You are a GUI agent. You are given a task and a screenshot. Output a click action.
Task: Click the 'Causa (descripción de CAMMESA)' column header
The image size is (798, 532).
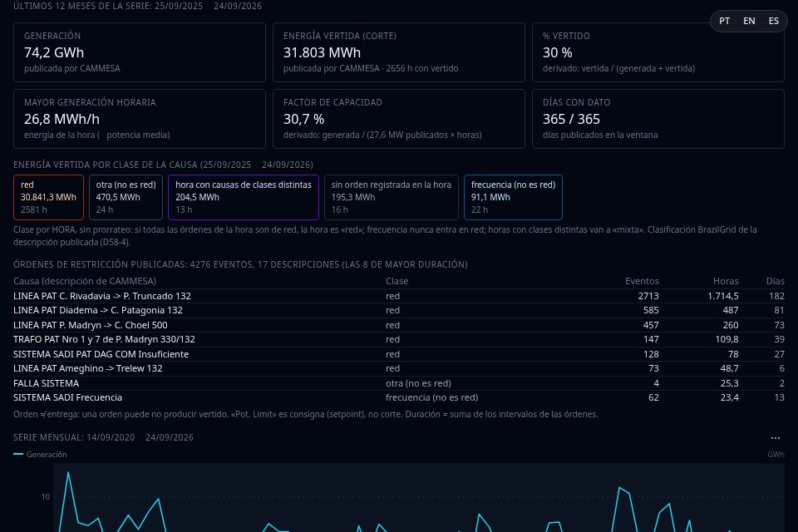[x=85, y=281]
